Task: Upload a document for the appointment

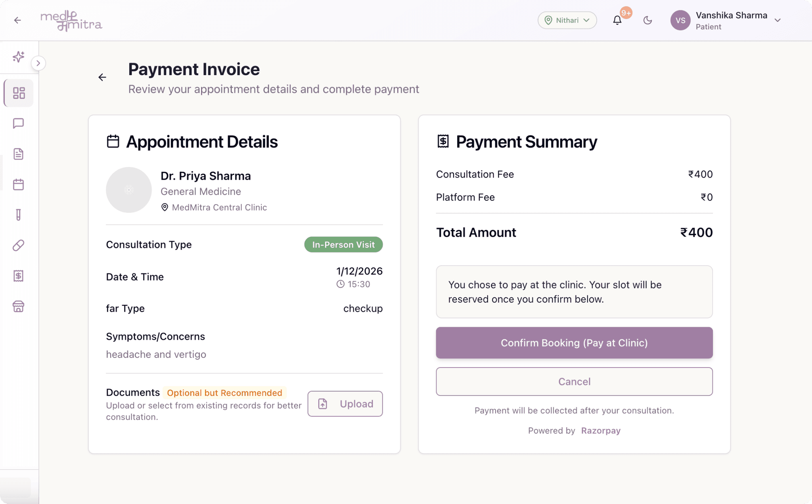Action: pyautogui.click(x=345, y=404)
